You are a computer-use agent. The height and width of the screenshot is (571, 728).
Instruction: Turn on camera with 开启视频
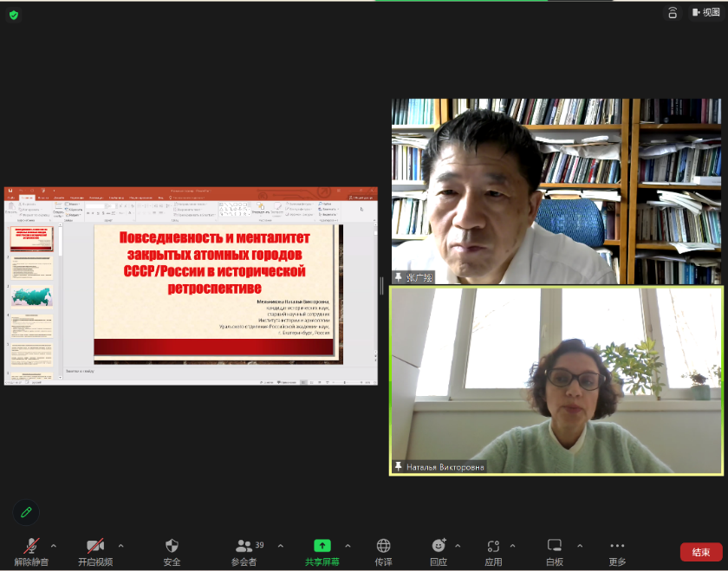point(95,551)
